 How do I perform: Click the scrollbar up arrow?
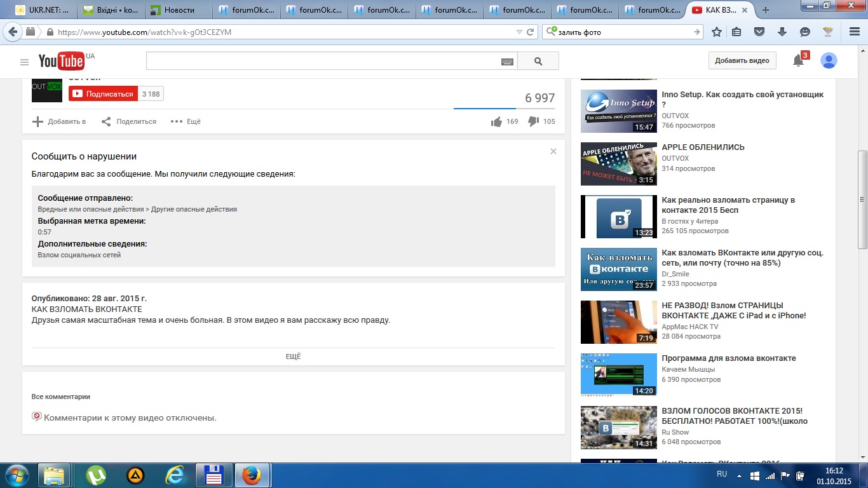[862, 50]
